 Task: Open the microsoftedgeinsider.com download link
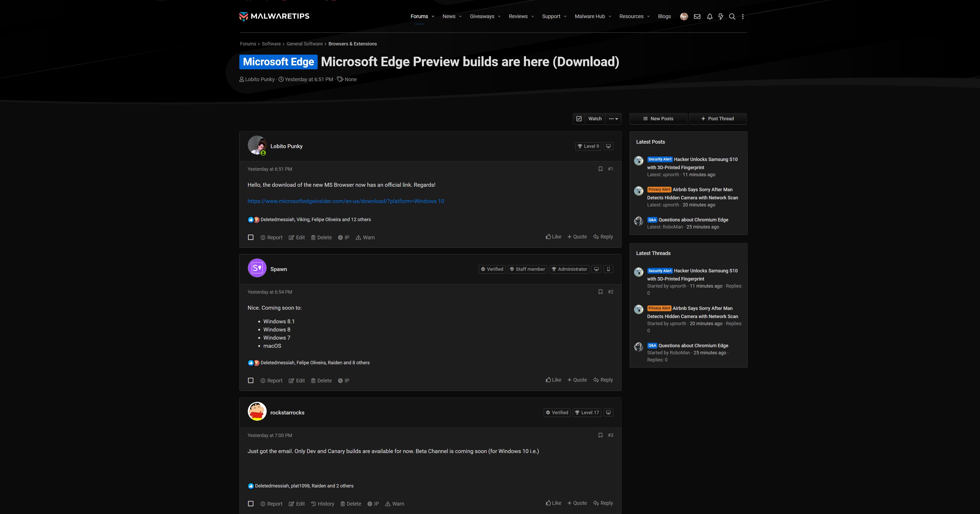click(345, 201)
